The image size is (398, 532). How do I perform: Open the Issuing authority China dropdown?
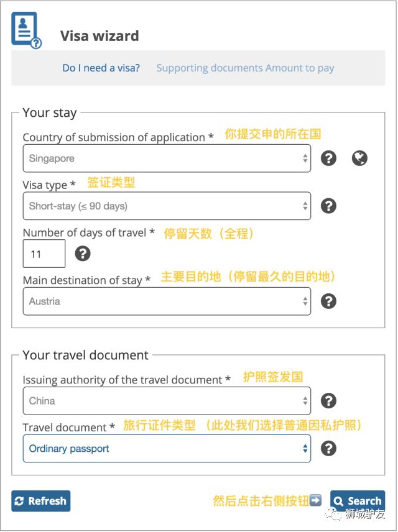(167, 401)
